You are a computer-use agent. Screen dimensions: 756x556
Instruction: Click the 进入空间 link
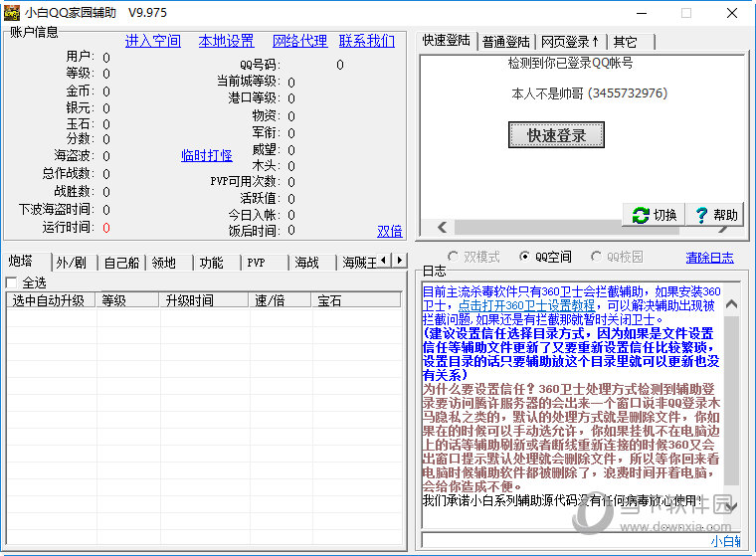[153, 42]
